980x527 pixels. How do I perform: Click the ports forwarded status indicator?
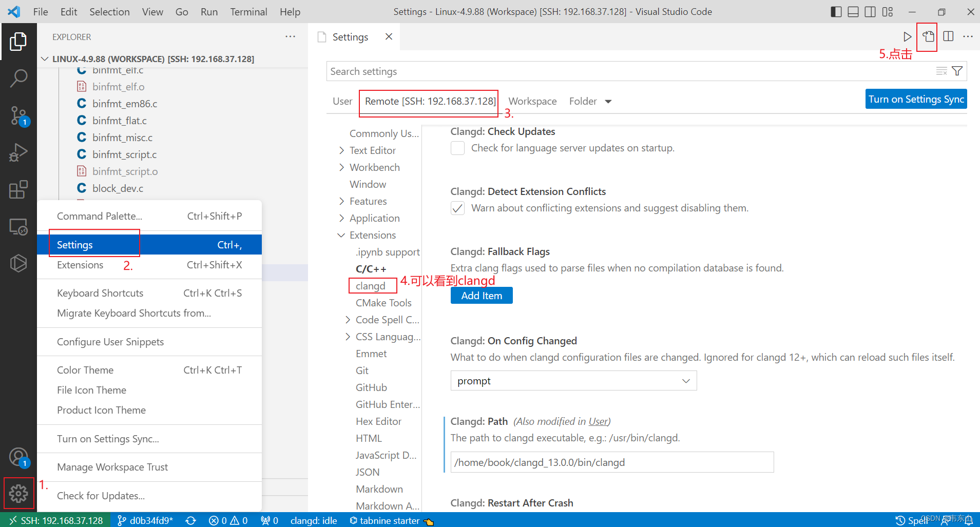click(270, 520)
